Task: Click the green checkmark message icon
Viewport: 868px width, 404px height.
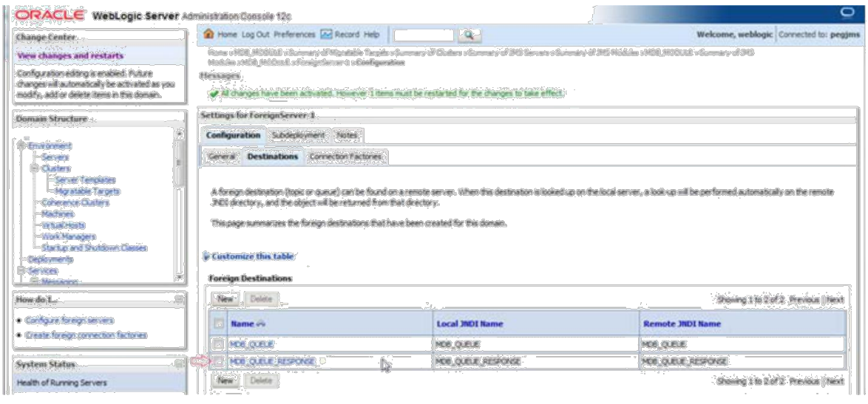Action: 213,94
